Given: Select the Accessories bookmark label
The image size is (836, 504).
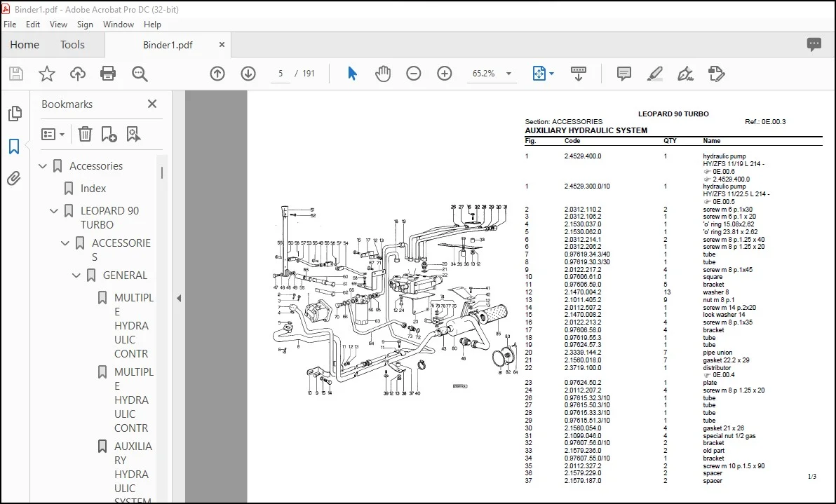Looking at the screenshot, I should pyautogui.click(x=96, y=166).
